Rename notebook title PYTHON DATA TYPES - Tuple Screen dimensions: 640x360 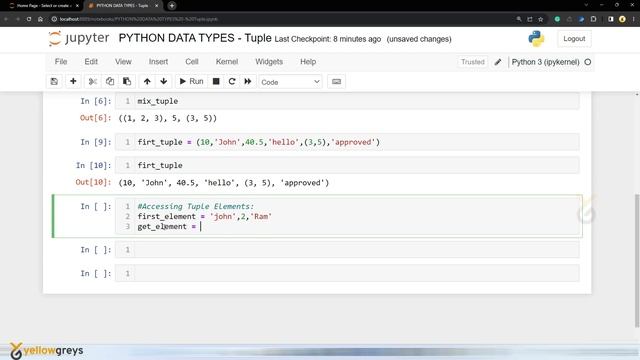pyautogui.click(x=195, y=38)
